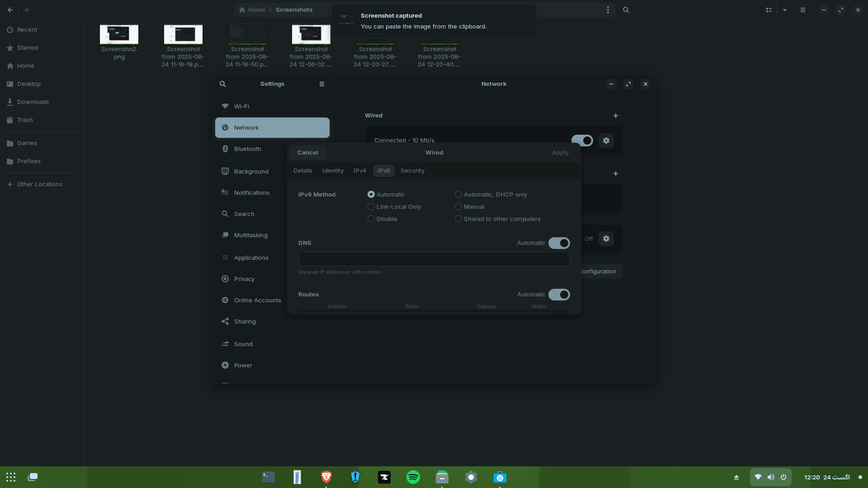Choose the Manual IPv6 method

[x=458, y=206]
